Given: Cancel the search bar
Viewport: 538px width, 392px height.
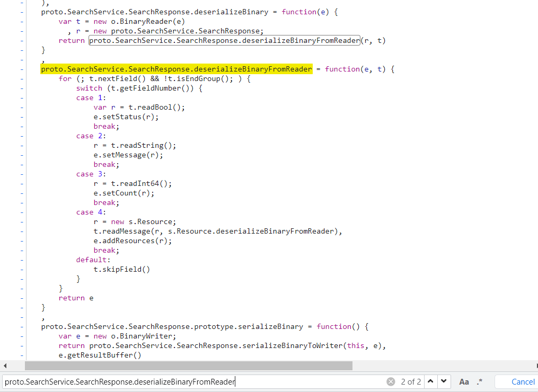Looking at the screenshot, I should (x=523, y=382).
